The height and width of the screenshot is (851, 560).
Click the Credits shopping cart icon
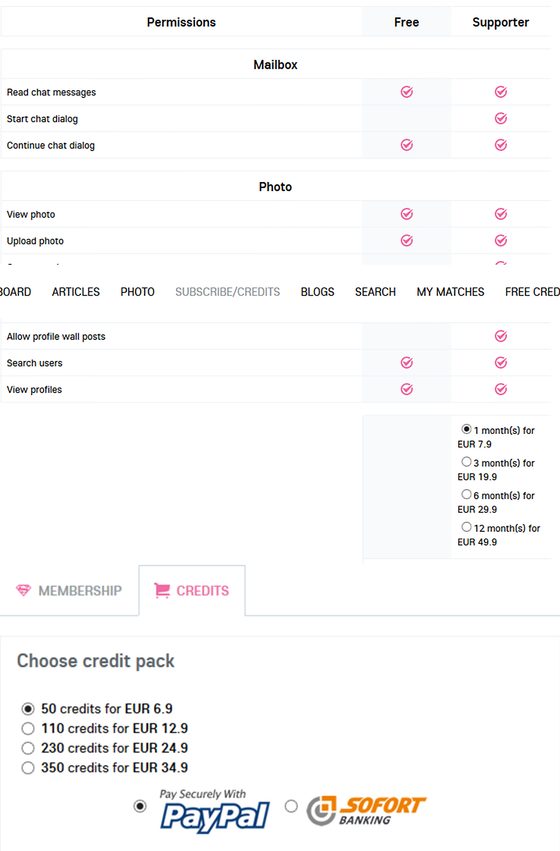tap(162, 590)
